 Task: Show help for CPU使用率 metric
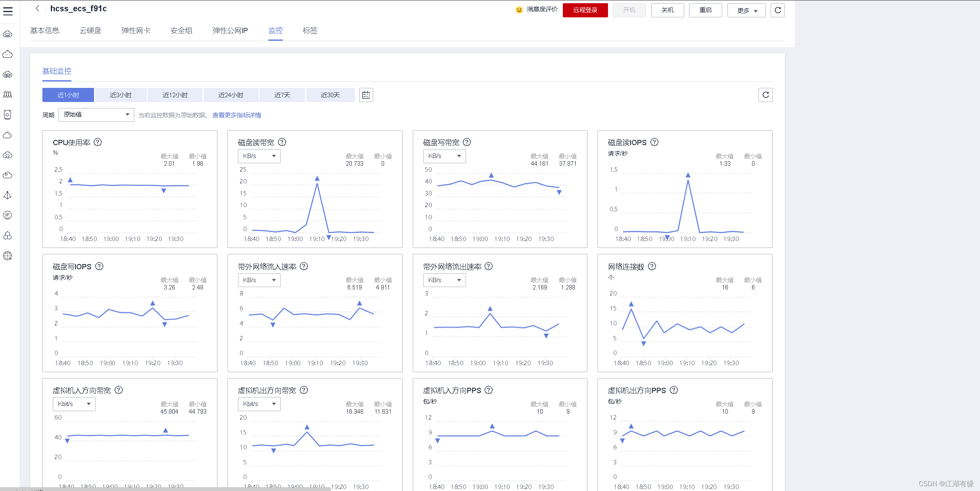(98, 142)
